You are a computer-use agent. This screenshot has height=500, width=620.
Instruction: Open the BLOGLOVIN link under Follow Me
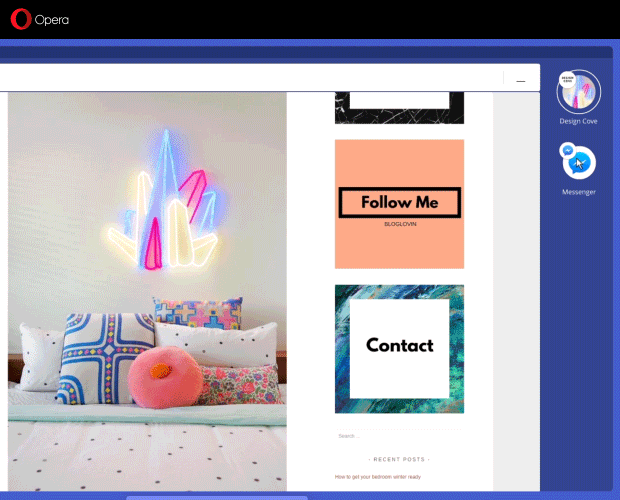coord(399,224)
